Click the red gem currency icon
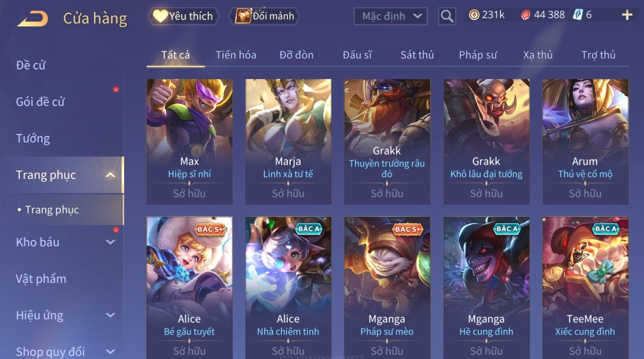 click(x=526, y=15)
